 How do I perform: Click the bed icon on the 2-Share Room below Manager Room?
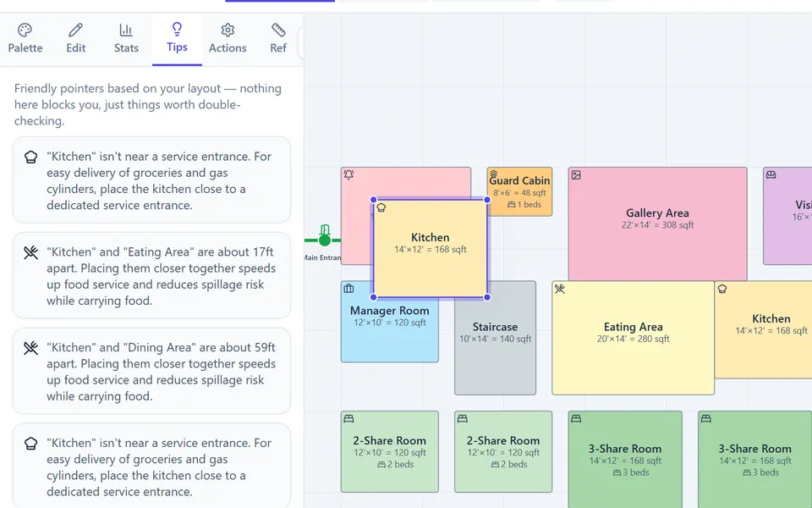click(349, 418)
